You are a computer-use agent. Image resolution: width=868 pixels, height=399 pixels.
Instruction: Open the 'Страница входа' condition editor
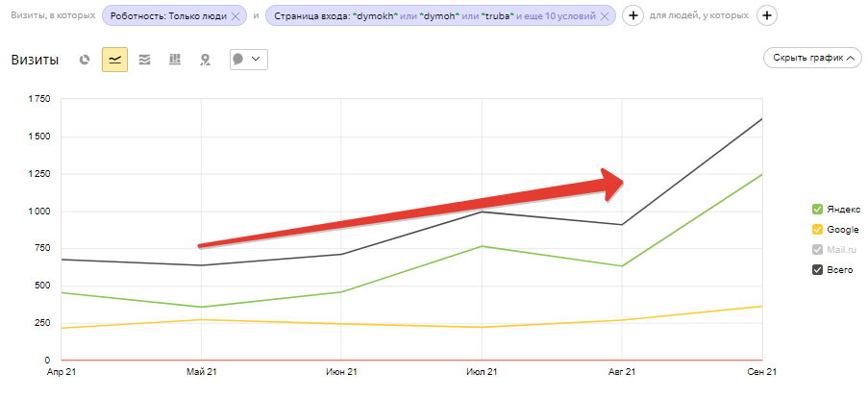tap(433, 16)
